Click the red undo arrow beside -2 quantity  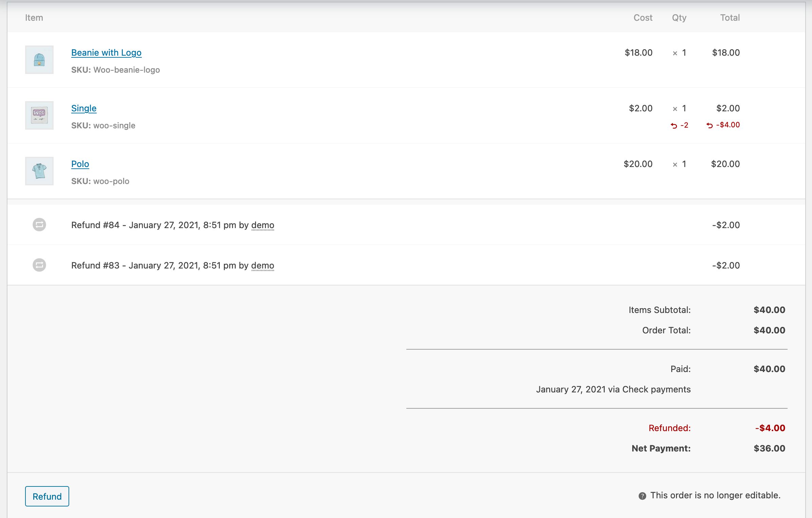pyautogui.click(x=674, y=125)
